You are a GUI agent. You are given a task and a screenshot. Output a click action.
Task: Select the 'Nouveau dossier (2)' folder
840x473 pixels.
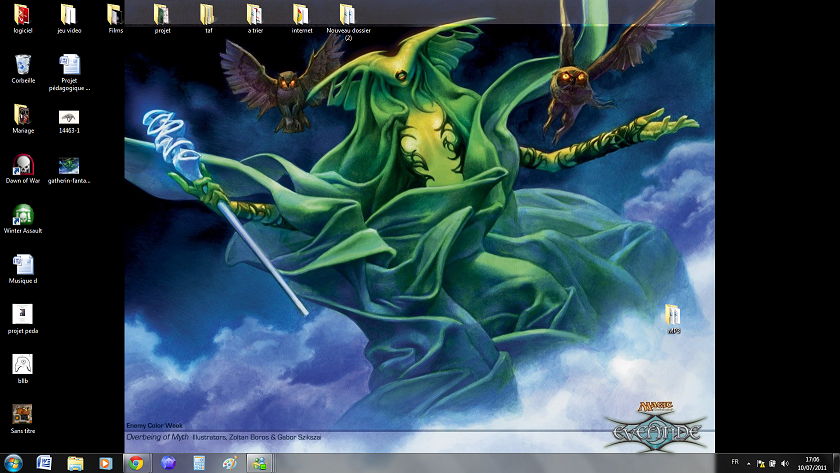348,21
